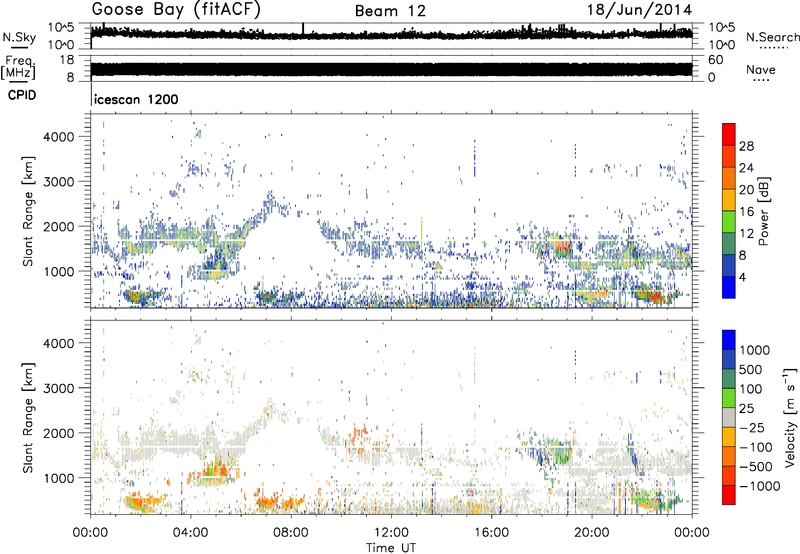
Task: Click the red top segment of Power colorbar
Action: coord(729,134)
